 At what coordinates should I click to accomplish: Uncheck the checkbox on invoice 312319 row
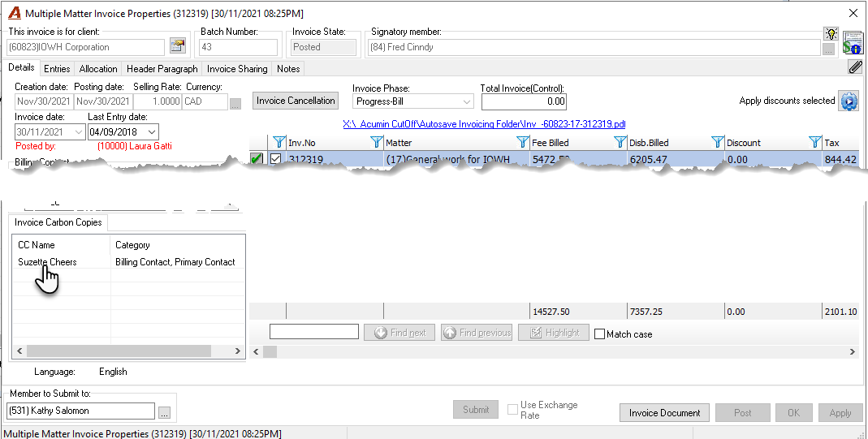pyautogui.click(x=276, y=159)
